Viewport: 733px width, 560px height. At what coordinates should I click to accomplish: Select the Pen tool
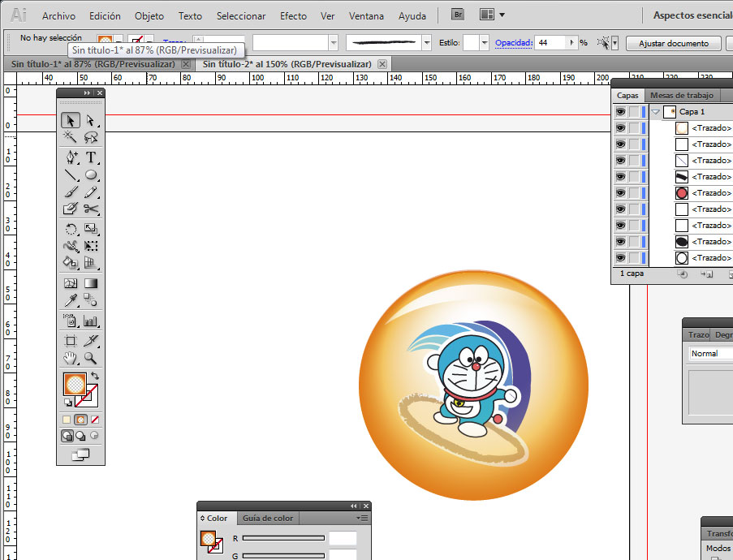pos(71,157)
